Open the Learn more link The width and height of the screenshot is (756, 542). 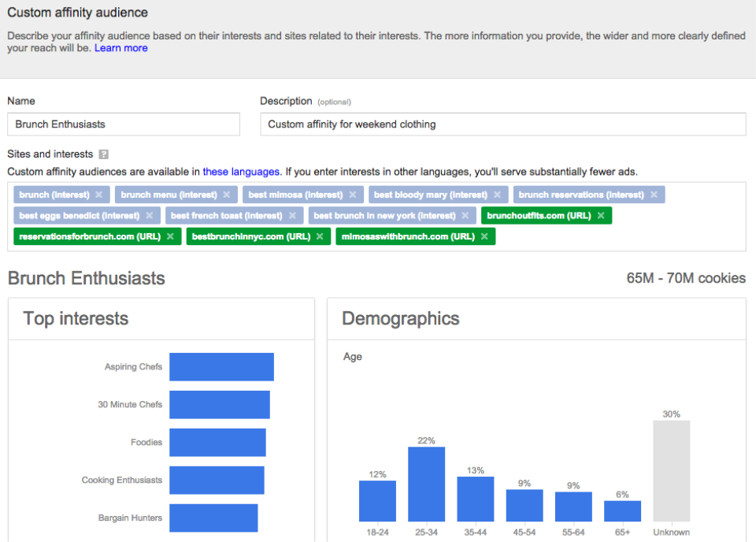click(120, 48)
